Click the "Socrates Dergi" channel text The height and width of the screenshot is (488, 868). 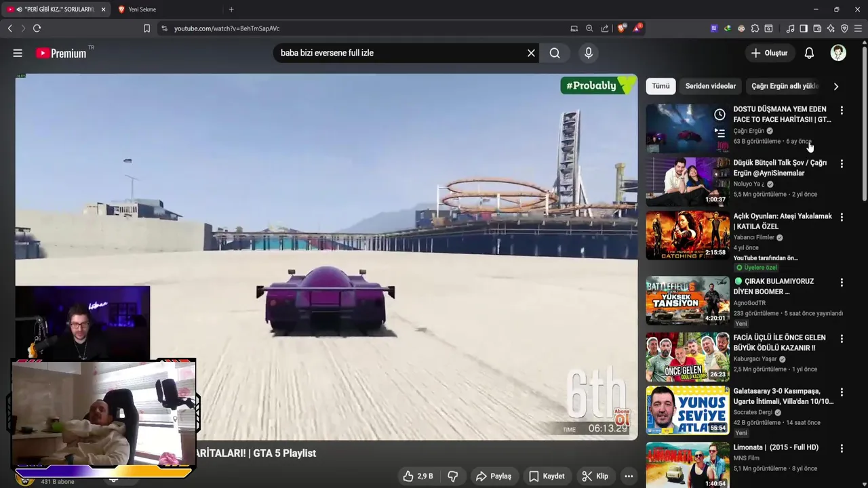tap(753, 412)
